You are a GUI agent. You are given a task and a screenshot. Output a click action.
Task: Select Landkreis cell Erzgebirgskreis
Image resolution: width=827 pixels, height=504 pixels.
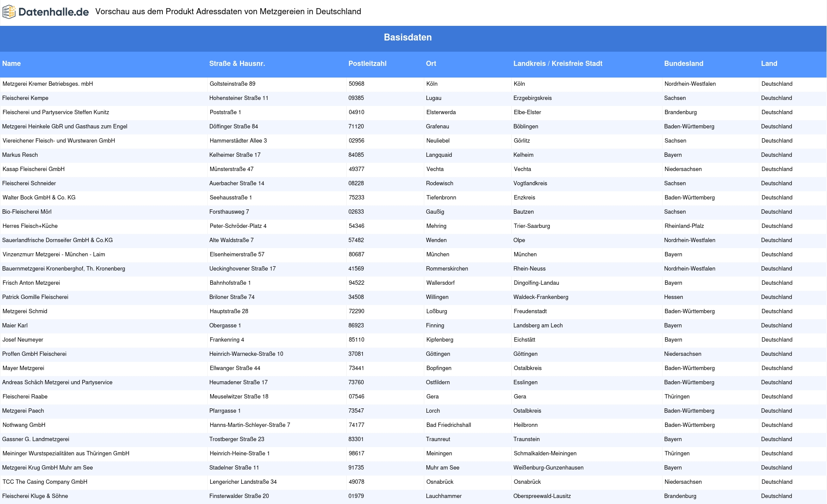(532, 98)
